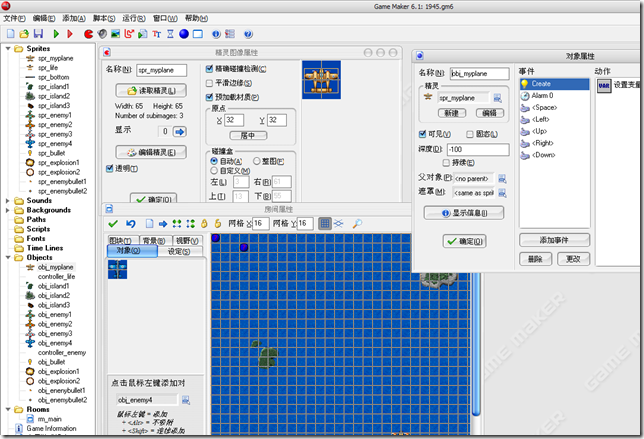The image size is (644, 439).
Task: Click the 读取精灵 load sprite button
Action: tap(152, 91)
